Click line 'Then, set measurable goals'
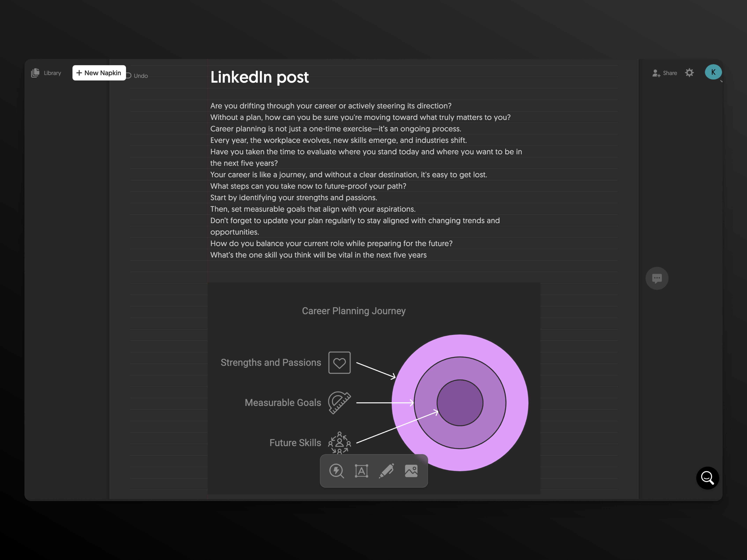This screenshot has width=747, height=560. pyautogui.click(x=313, y=209)
